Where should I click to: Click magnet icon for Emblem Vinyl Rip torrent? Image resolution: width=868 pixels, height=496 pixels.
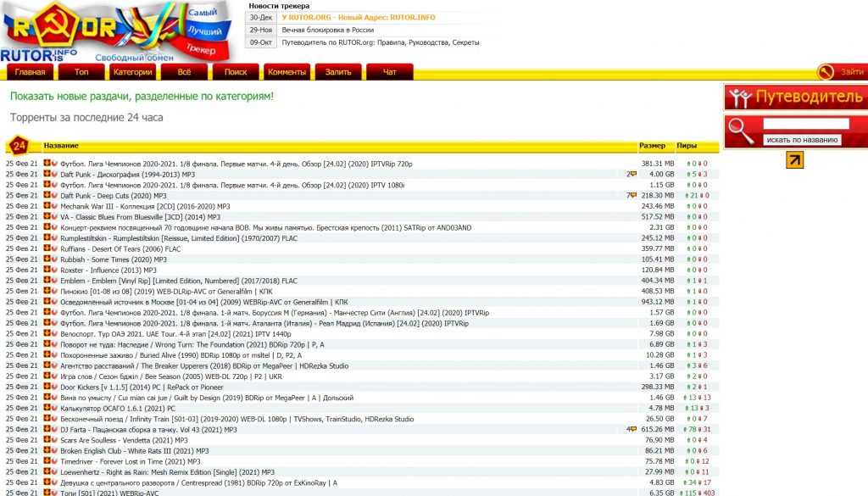click(x=53, y=281)
